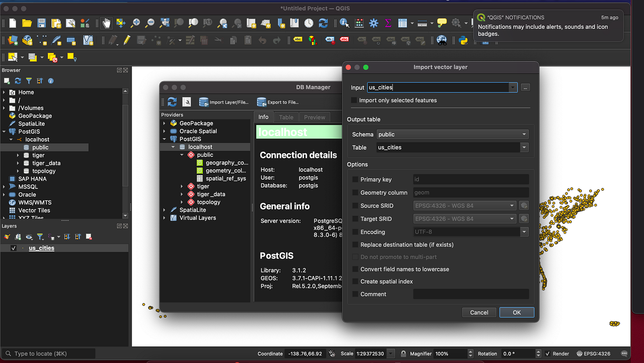Open the Field Calculator abacus icon
644x363 pixels.
[x=359, y=23]
